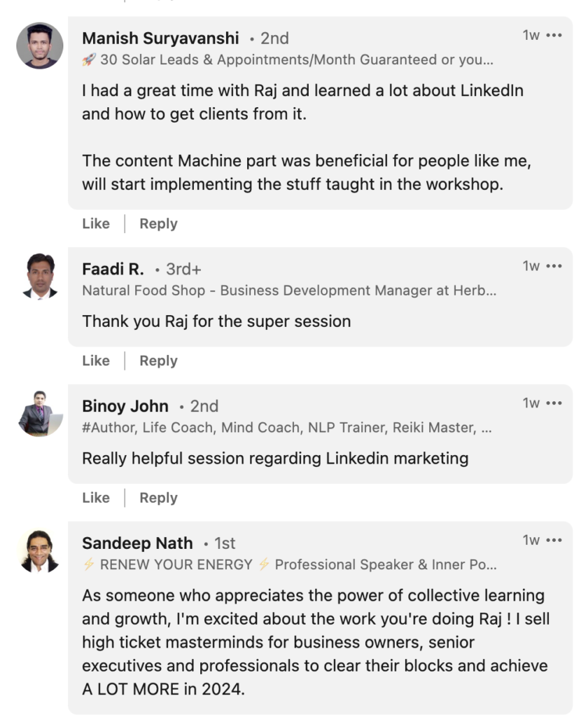Image resolution: width=588 pixels, height=717 pixels.
Task: Open more options on Binoy John's comment
Action: pyautogui.click(x=554, y=403)
